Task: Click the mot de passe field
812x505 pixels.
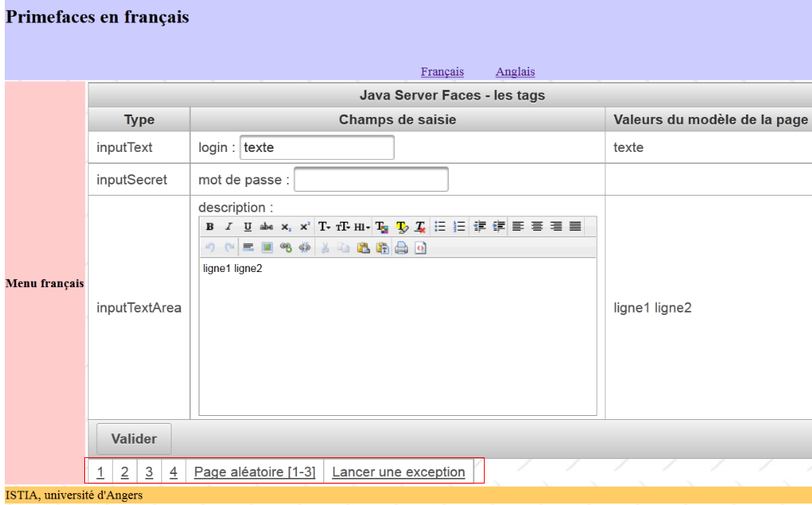Action: [371, 180]
